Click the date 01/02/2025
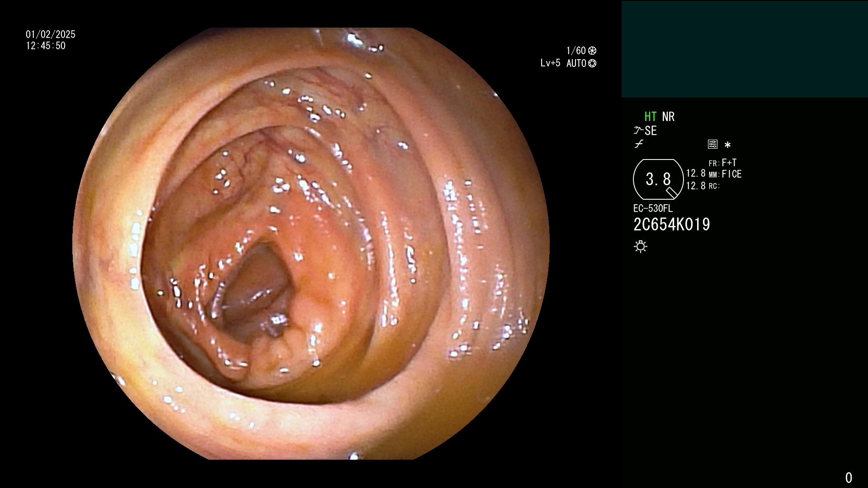 [x=51, y=34]
